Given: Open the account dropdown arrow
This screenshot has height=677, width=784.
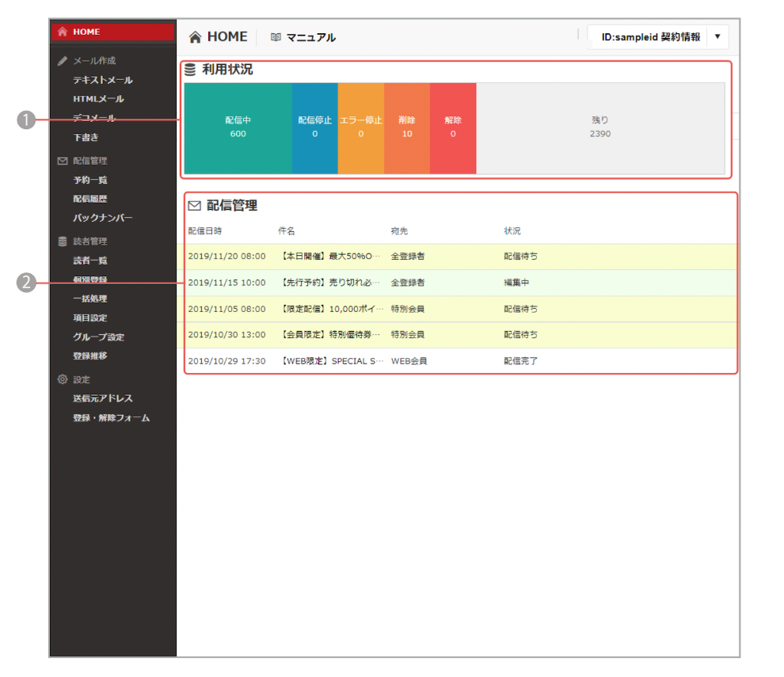Looking at the screenshot, I should point(717,36).
